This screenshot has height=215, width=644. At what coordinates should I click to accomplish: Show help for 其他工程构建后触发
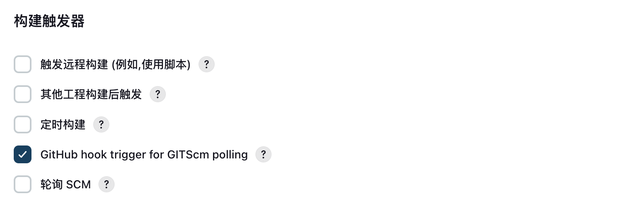click(158, 94)
